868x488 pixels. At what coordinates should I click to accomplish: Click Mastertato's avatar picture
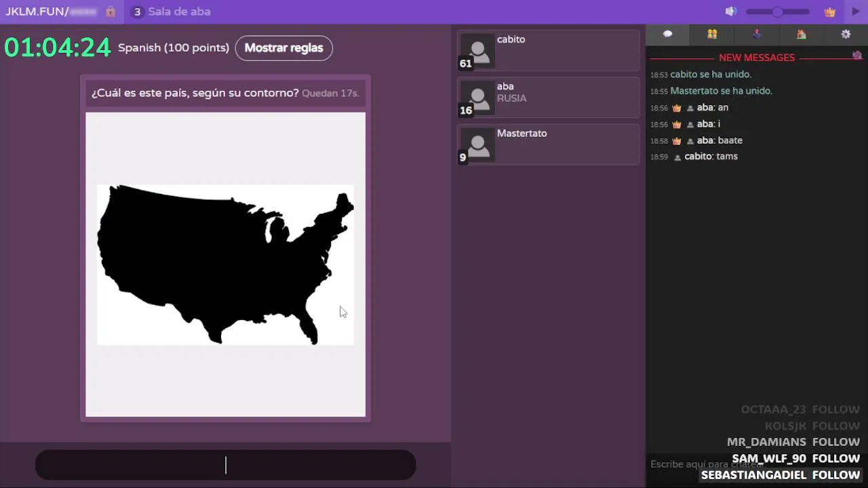[477, 145]
